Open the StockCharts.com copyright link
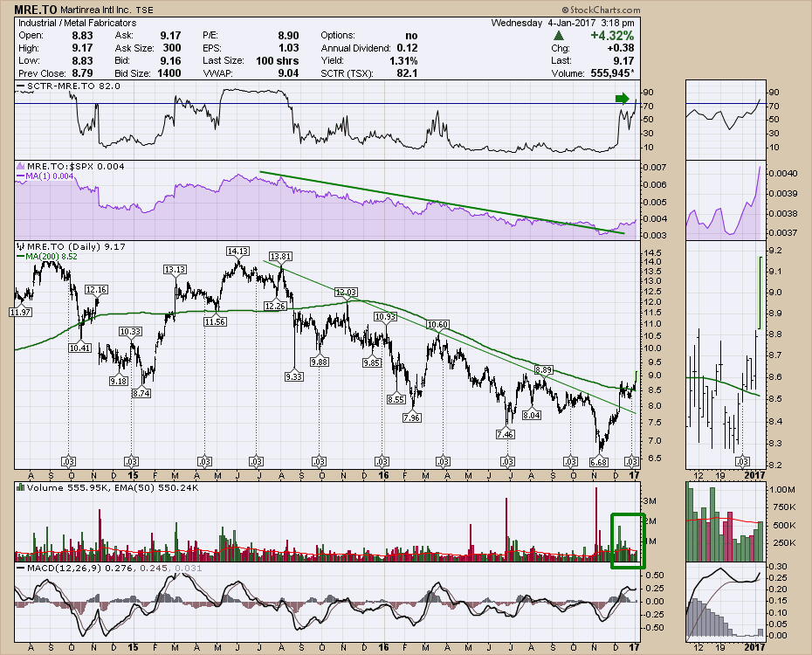 coord(601,10)
